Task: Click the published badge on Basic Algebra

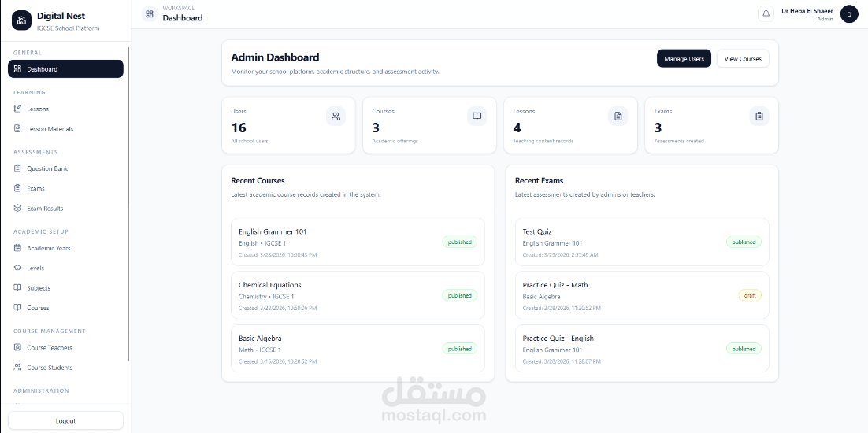Action: 459,349
